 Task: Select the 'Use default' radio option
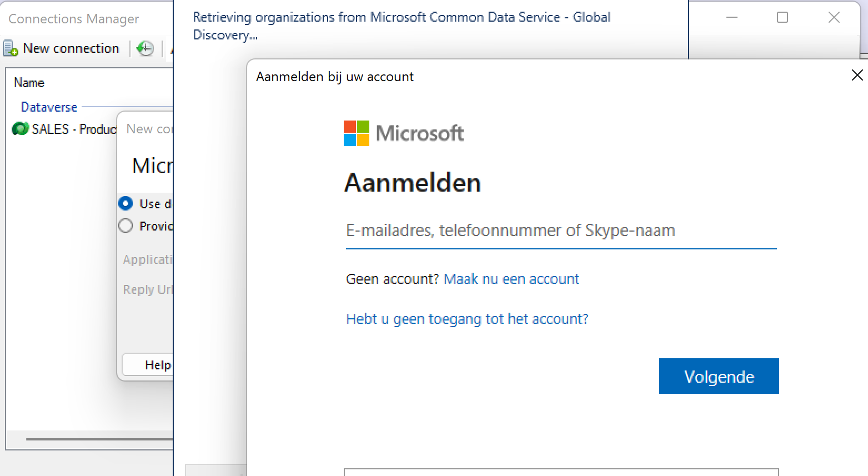coord(126,203)
